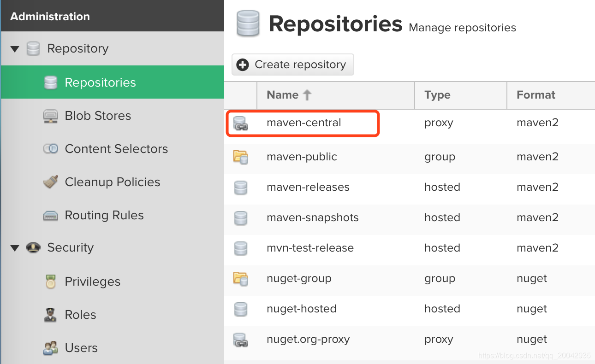Click the nuget.org-proxy icon

[x=240, y=340]
